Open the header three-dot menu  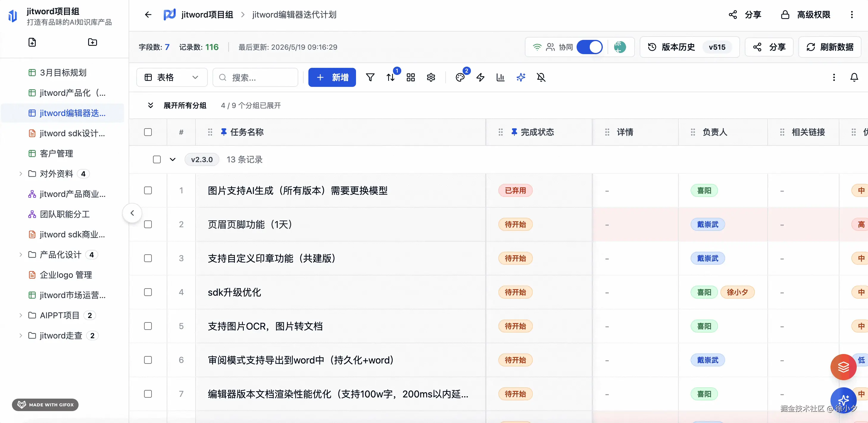coord(852,15)
